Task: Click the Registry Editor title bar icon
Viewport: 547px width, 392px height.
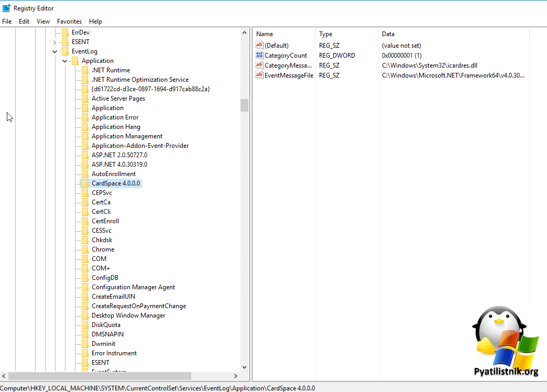Action: (x=6, y=8)
